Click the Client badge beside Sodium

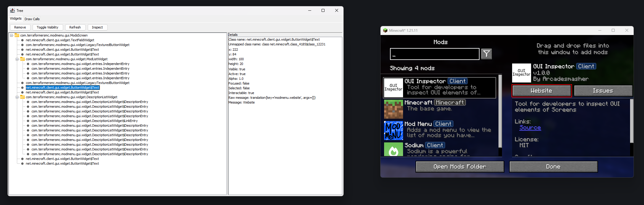[x=435, y=145]
